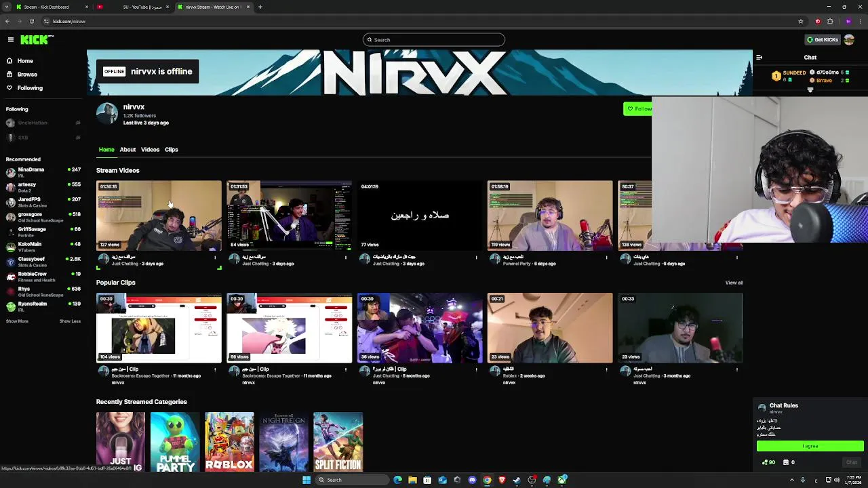The image size is (868, 488).
Task: Switch to the Videos tab
Action: click(x=150, y=150)
